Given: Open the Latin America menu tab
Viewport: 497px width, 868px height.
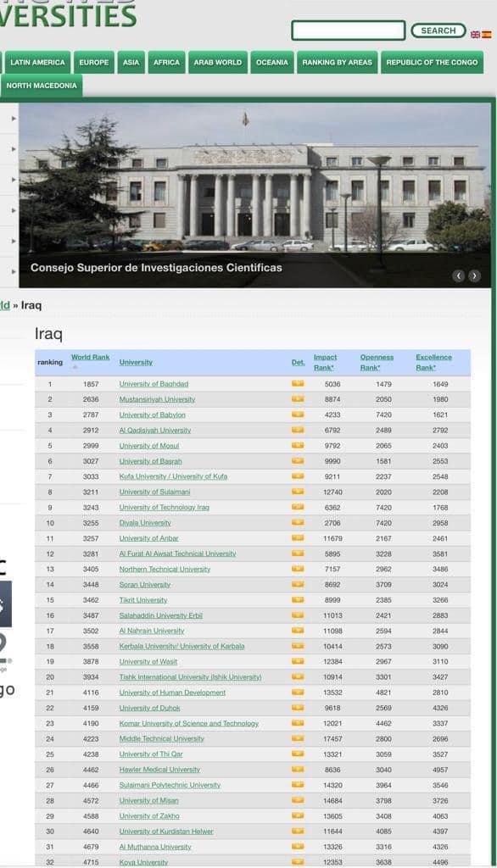Looking at the screenshot, I should 37,63.
